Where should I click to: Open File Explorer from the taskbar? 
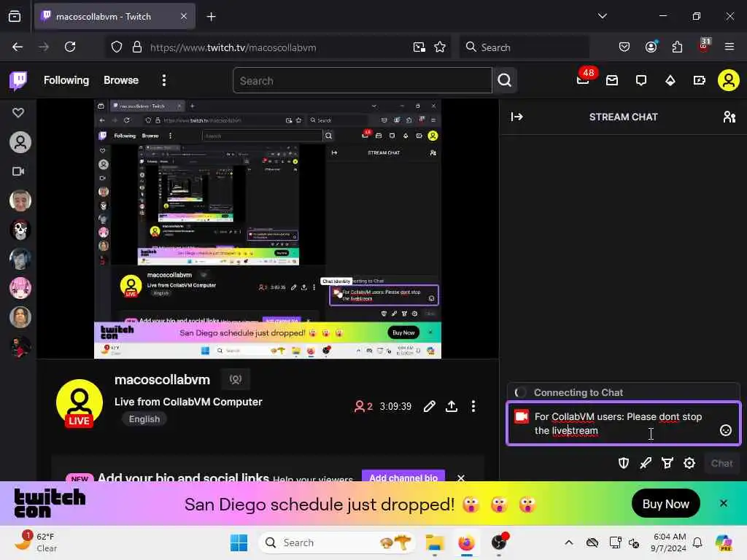(435, 542)
